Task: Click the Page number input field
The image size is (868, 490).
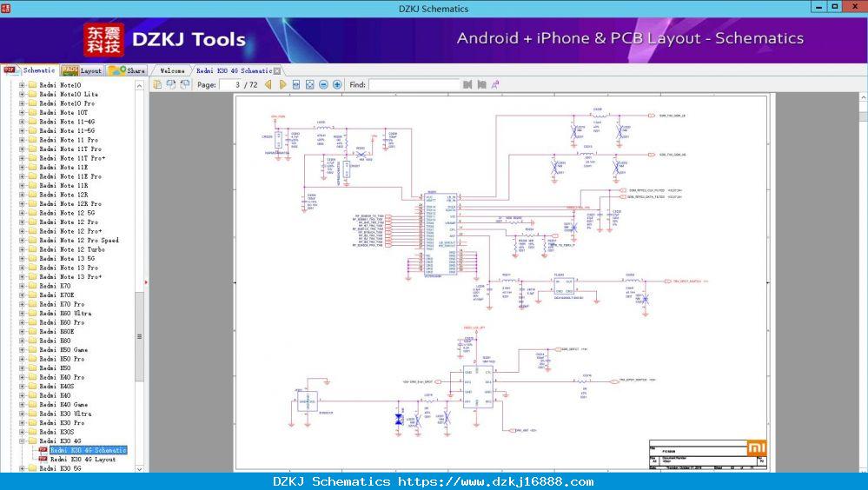Action: click(x=231, y=85)
